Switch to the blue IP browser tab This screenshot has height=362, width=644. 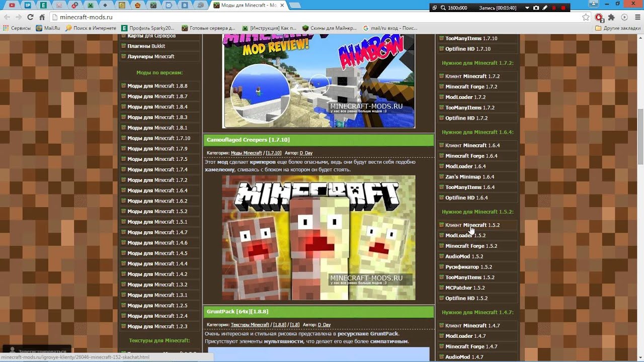[28, 5]
